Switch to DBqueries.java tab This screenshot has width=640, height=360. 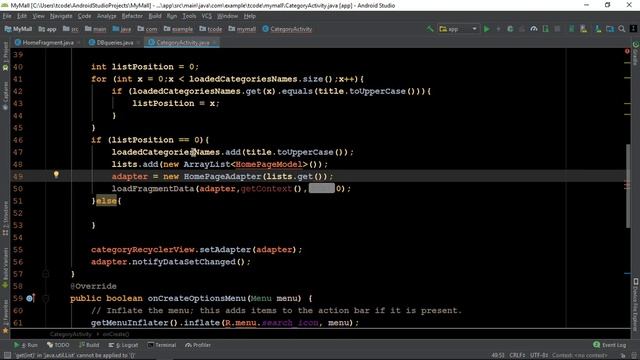pyautogui.click(x=115, y=42)
